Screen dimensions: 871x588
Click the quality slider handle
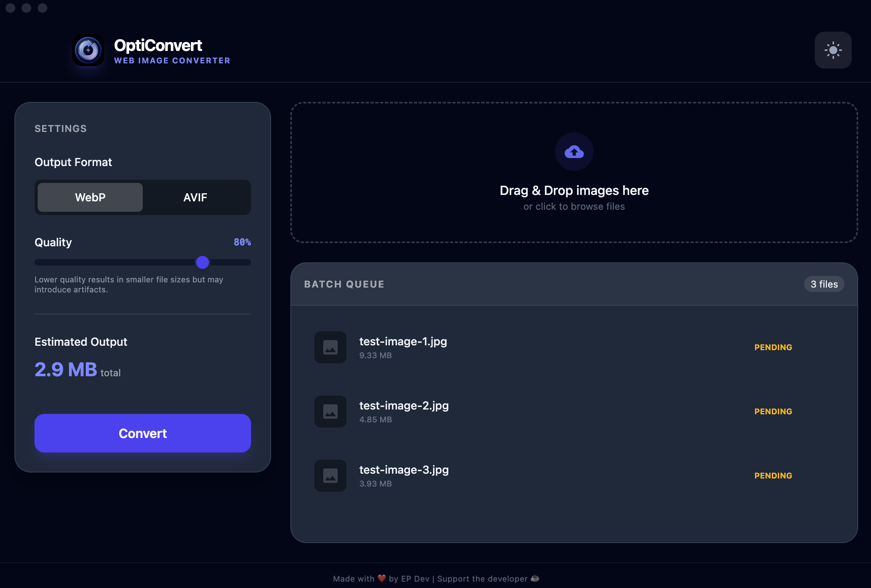click(203, 262)
